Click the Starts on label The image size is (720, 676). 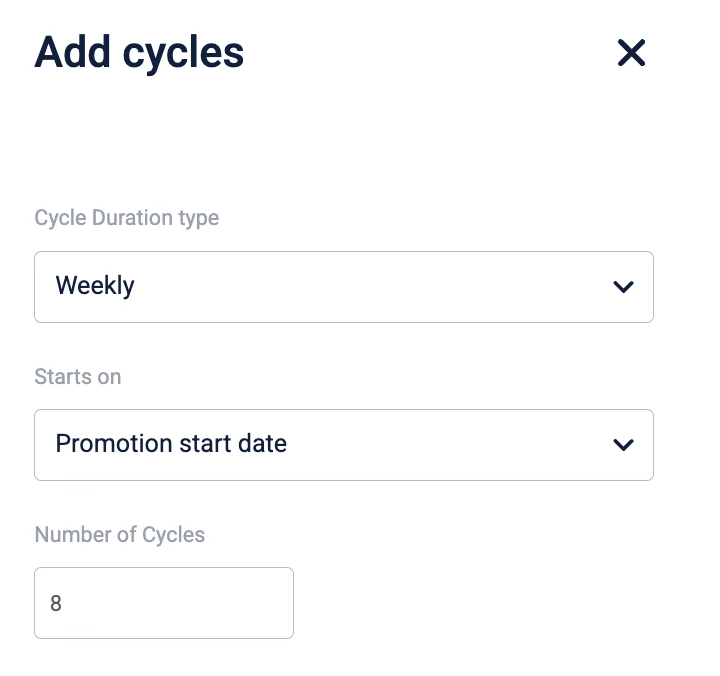click(x=78, y=377)
